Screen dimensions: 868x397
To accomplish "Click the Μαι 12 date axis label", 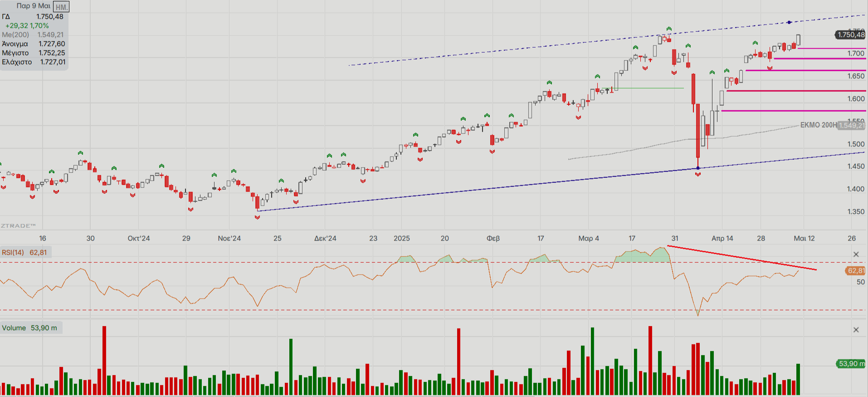I will click(x=804, y=238).
